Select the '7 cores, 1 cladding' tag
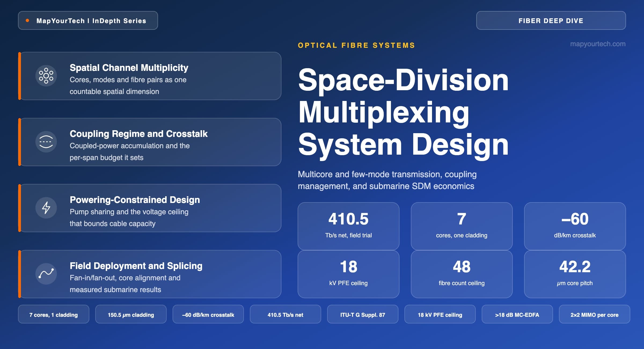Viewport: 644px width, 349px height. point(54,314)
